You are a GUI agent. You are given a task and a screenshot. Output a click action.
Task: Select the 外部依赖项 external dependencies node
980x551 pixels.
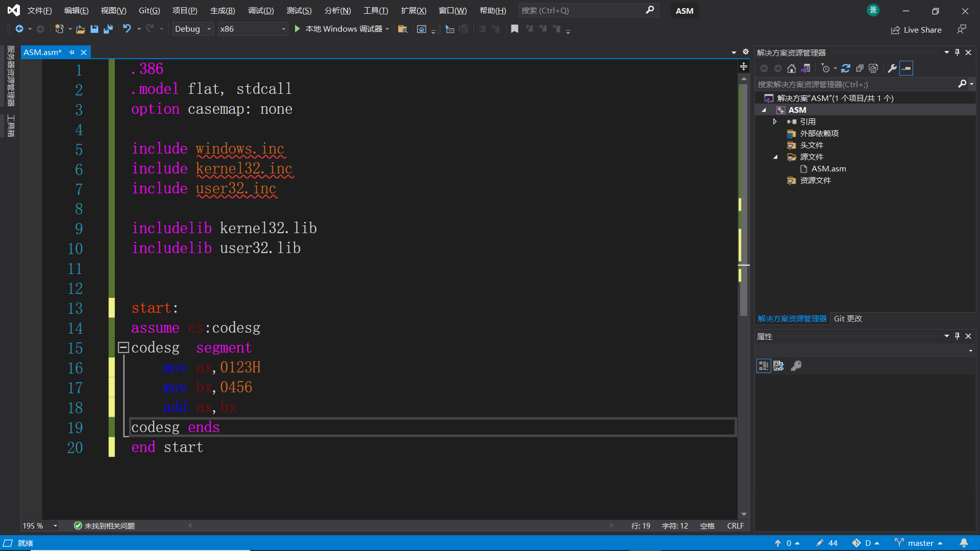tap(819, 133)
